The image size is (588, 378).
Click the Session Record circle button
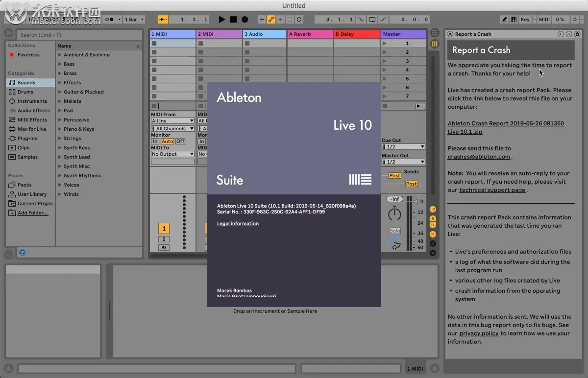pos(299,20)
